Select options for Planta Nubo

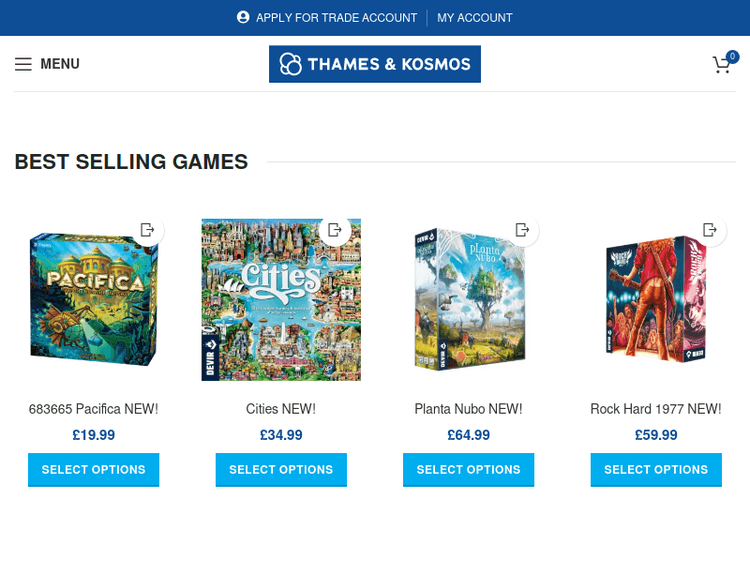pyautogui.click(x=468, y=470)
